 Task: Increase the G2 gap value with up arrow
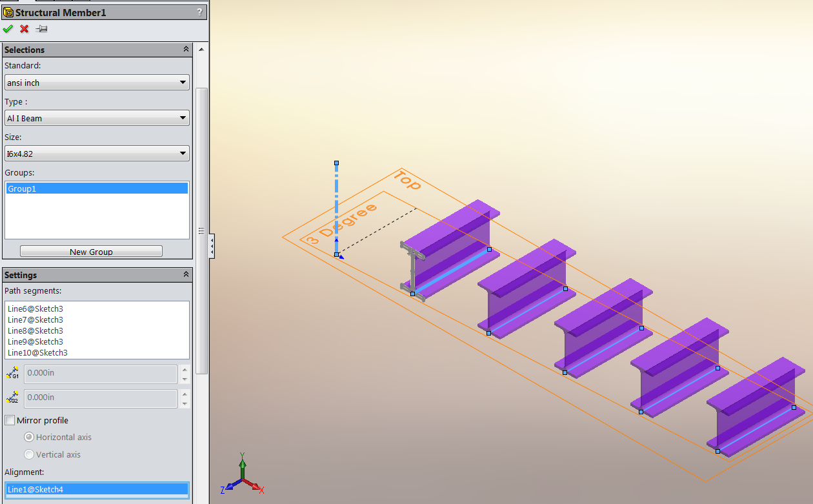click(185, 394)
